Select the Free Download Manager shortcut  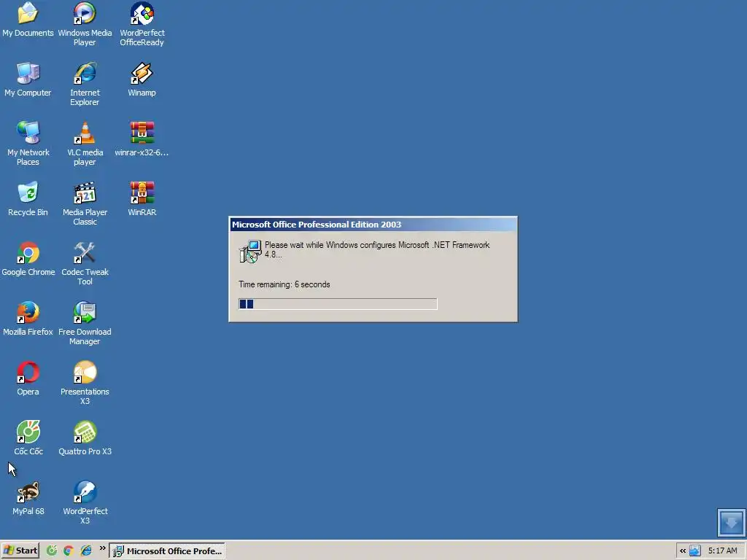click(85, 323)
